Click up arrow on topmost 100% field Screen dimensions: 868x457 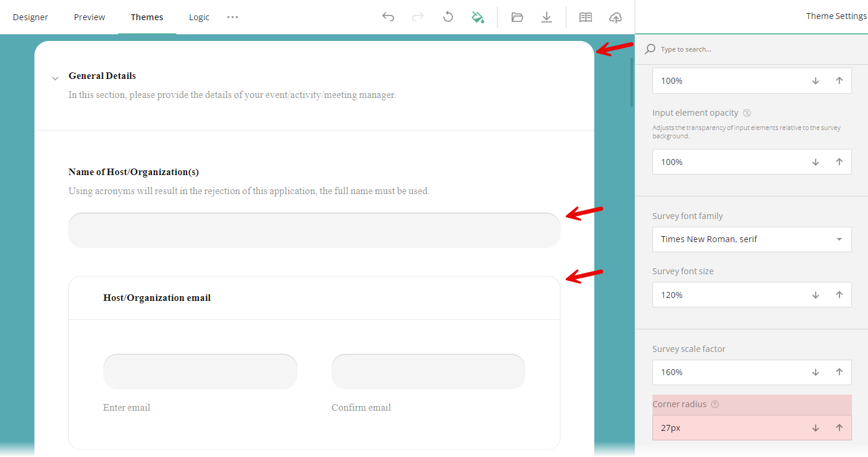click(x=840, y=81)
